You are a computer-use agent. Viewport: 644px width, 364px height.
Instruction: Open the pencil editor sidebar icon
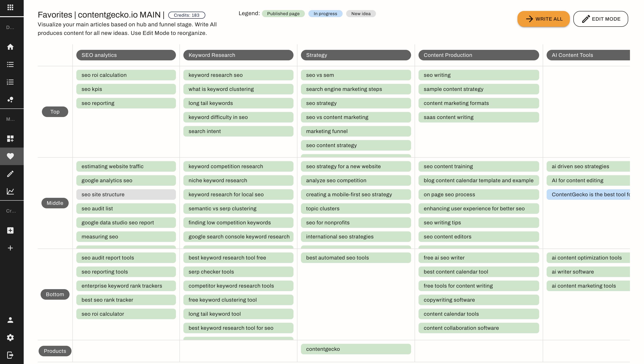click(10, 174)
